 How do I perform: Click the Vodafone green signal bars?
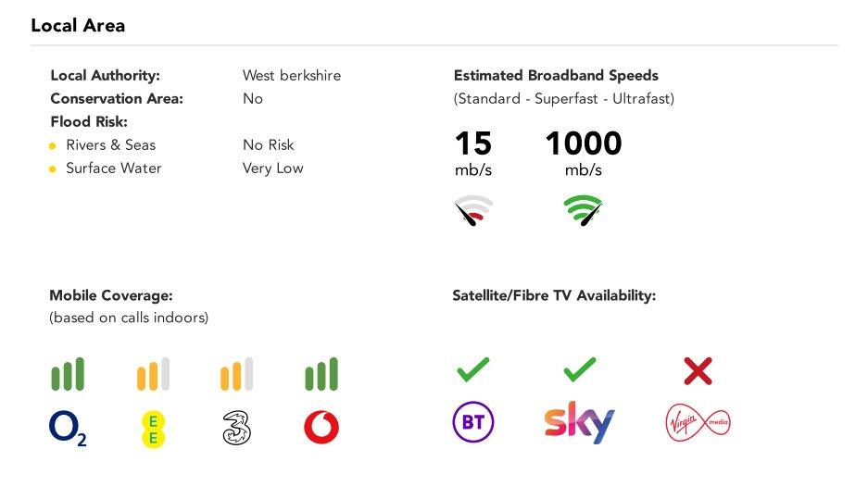[321, 374]
